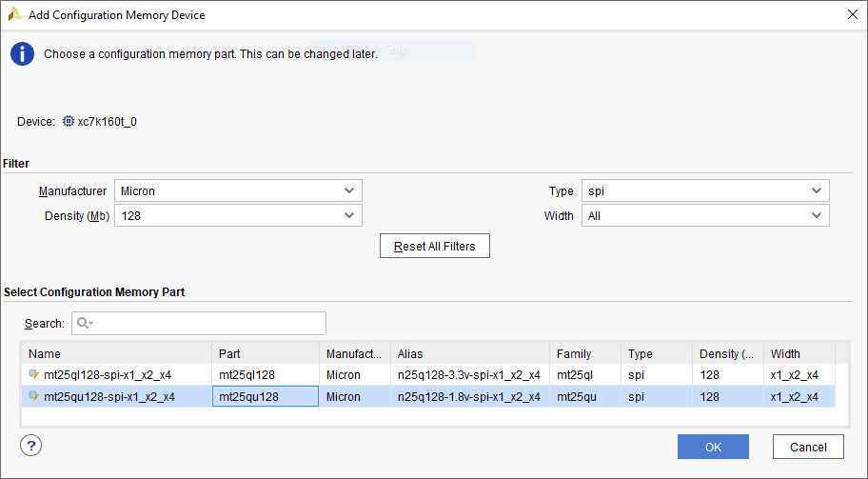Click the n25q128-1.8v-spi-x1_x2_x4 alias cell
The height and width of the screenshot is (479, 868).
[469, 397]
